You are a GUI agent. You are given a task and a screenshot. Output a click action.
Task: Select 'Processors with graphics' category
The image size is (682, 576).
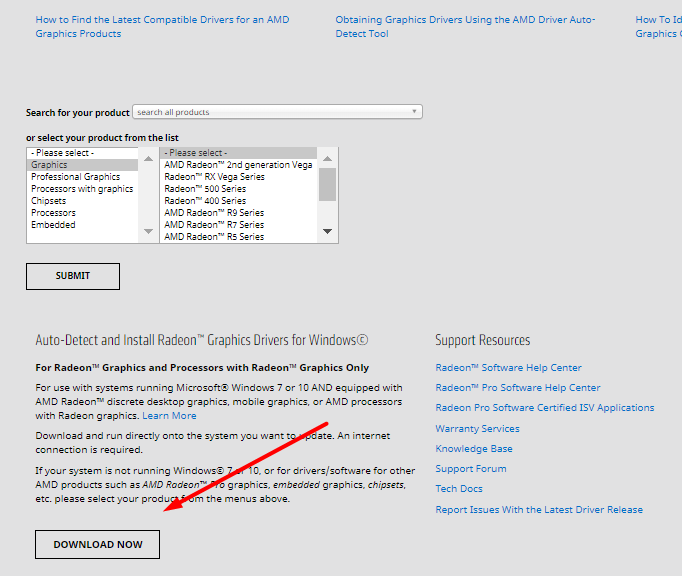pos(82,189)
